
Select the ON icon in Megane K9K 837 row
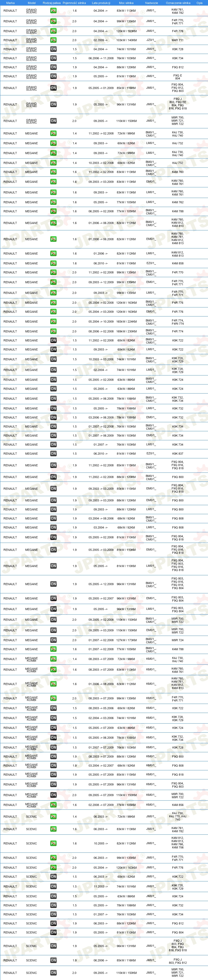(53, 454)
